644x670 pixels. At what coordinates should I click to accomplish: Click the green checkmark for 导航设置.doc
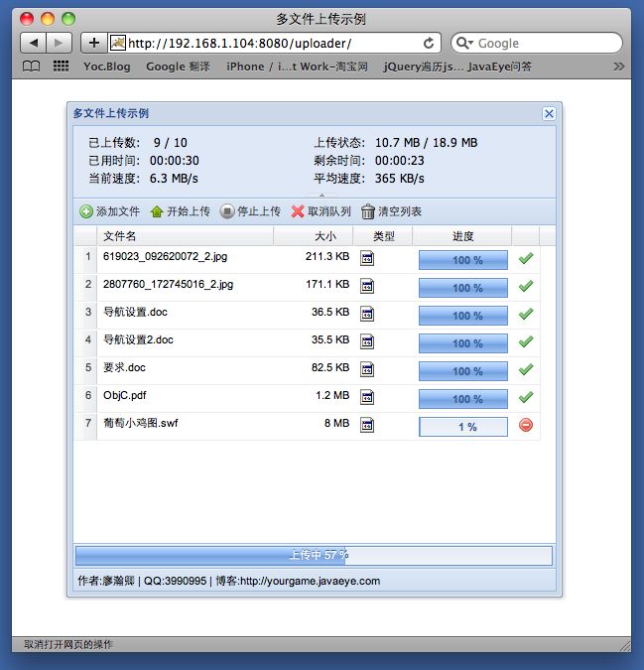coord(526,314)
